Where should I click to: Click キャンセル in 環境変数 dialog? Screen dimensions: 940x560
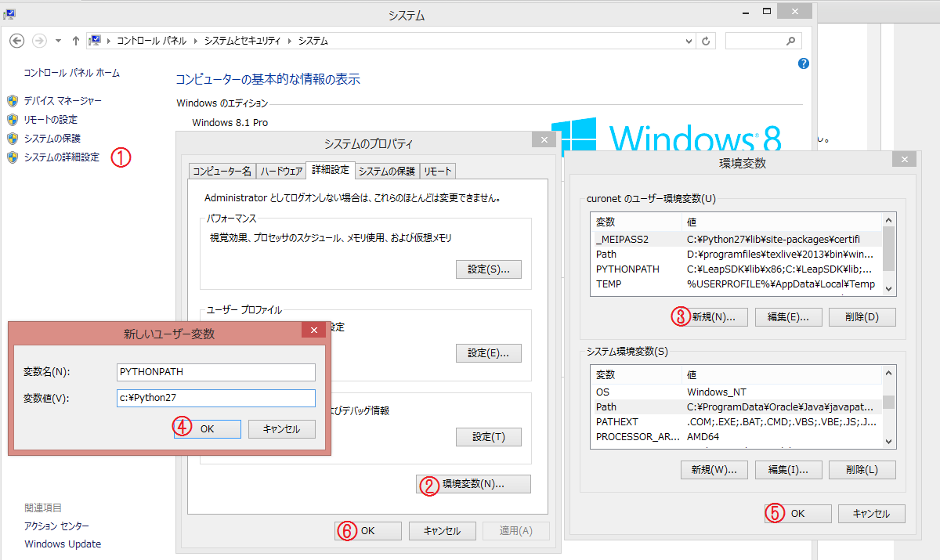tap(872, 514)
